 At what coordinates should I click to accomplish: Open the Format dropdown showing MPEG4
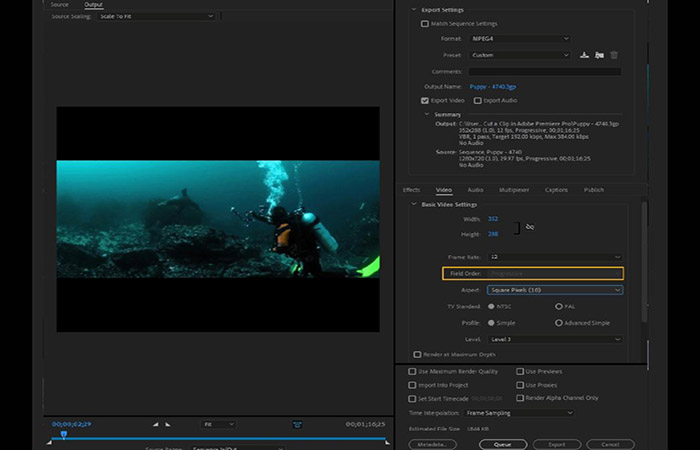520,38
